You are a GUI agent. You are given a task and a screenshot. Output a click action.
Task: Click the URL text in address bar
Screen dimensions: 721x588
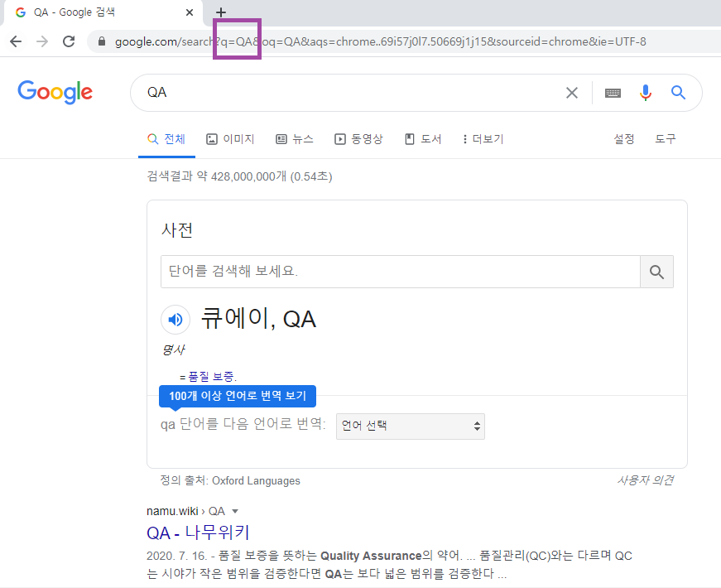[380, 41]
